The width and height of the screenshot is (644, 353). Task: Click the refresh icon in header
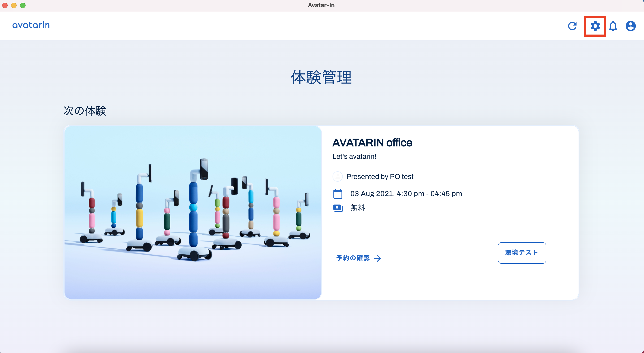pyautogui.click(x=572, y=26)
